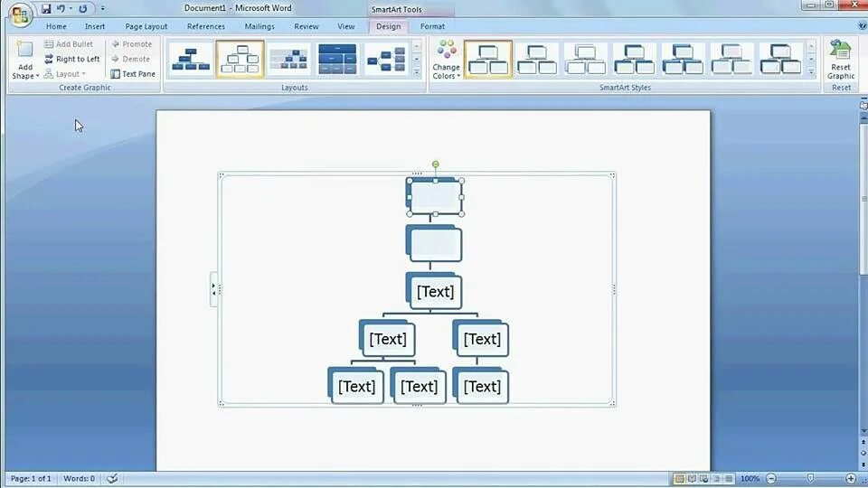
Task: Click the SmartArt Styles gallery up arrow
Action: [811, 46]
